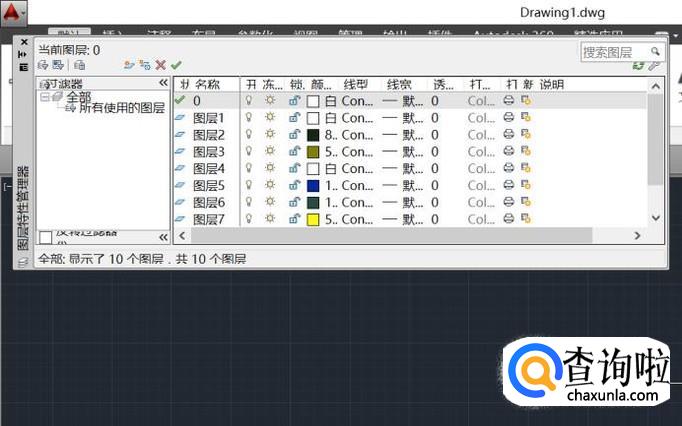Click the list scroll down arrow
The height and width of the screenshot is (426, 682).
click(x=655, y=218)
